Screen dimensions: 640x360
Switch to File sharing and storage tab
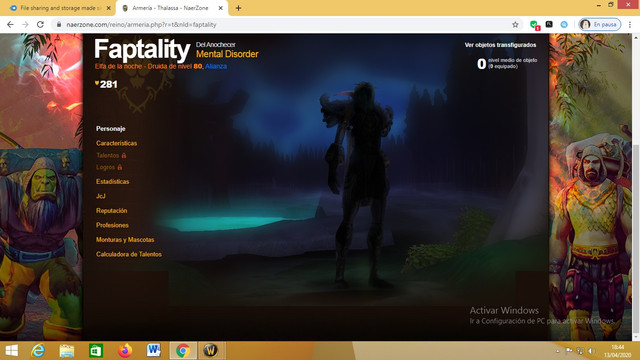pos(60,8)
